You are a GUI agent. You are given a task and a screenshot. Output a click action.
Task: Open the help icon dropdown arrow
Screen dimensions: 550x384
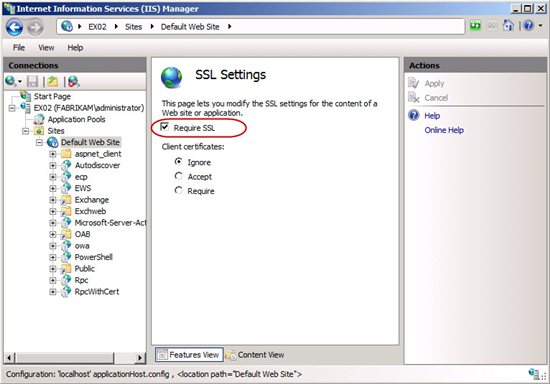[x=540, y=26]
